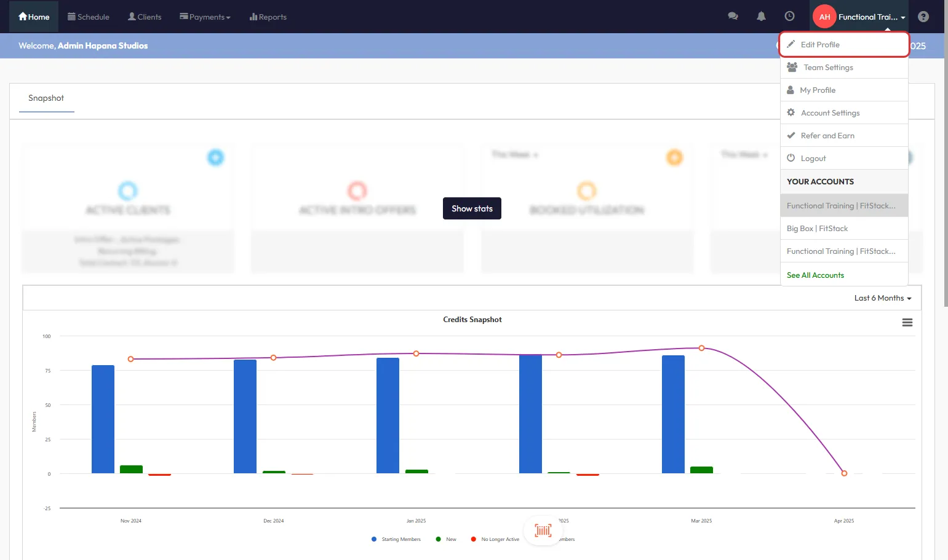This screenshot has width=948, height=560.
Task: Open the See All Accounts link
Action: (x=815, y=275)
